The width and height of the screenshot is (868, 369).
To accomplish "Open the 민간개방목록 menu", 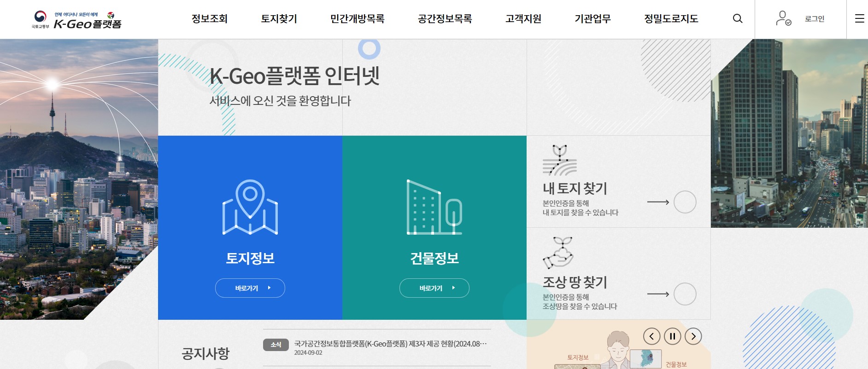I will click(358, 19).
